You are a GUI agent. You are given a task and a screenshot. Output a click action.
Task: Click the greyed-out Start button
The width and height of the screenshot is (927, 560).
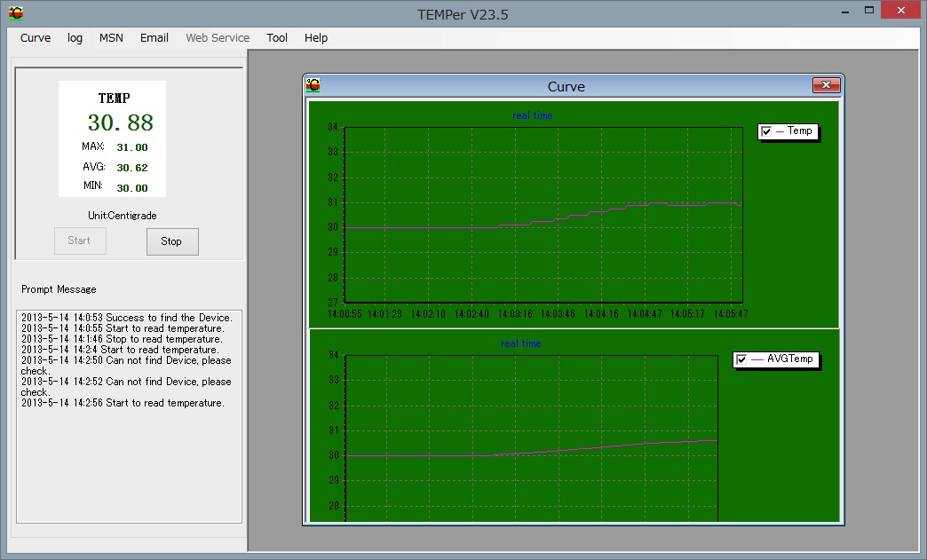pos(79,241)
